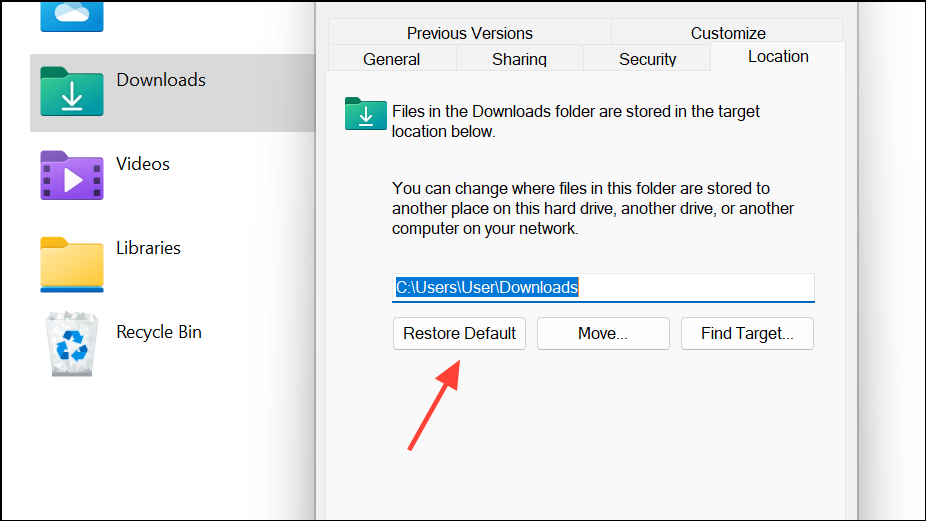Select the Videos label in the sidebar
This screenshot has height=521, width=926.
tap(143, 164)
